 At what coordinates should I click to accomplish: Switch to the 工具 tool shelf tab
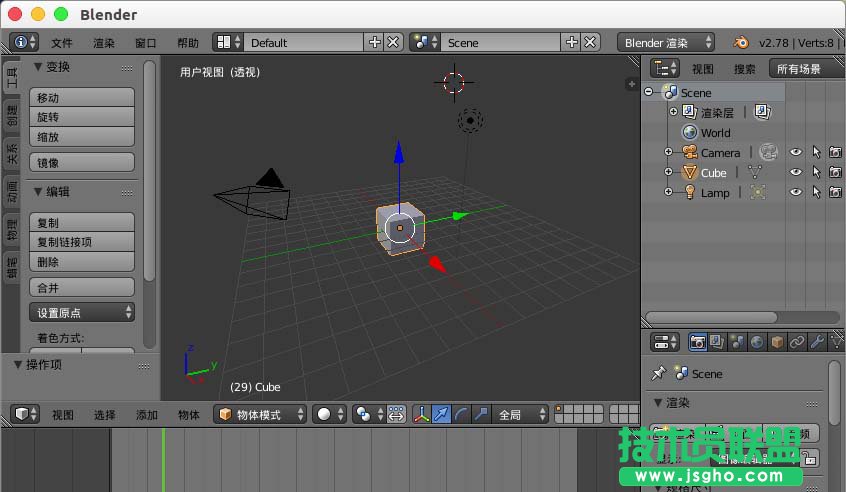tap(11, 78)
